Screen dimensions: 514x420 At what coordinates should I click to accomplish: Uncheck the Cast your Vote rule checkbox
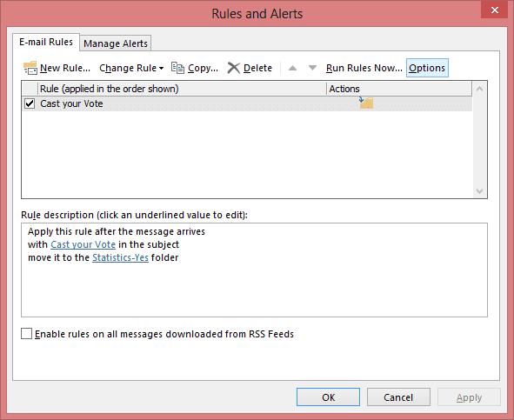(30, 103)
